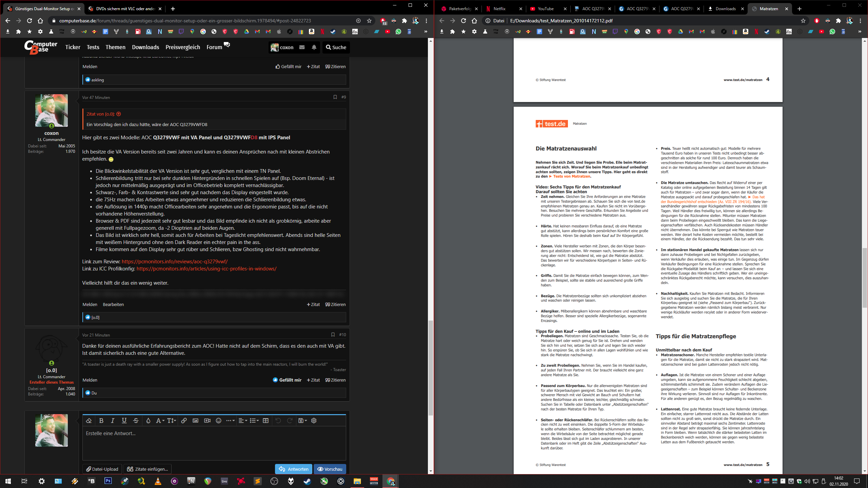Open the smiley emoji picker
Screen dimensions: 868x488
click(219, 421)
